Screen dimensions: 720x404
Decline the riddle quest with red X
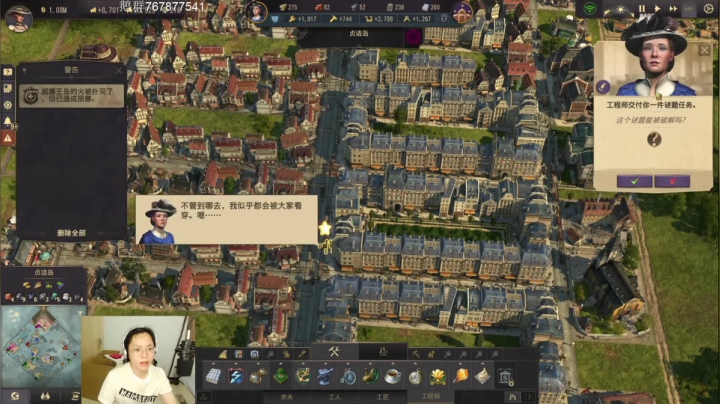[x=672, y=181]
